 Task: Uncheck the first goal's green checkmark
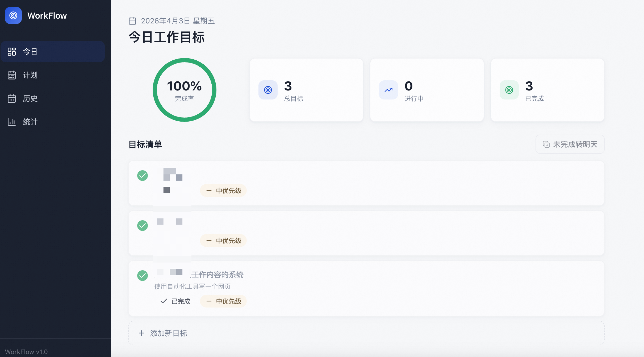coord(143,176)
